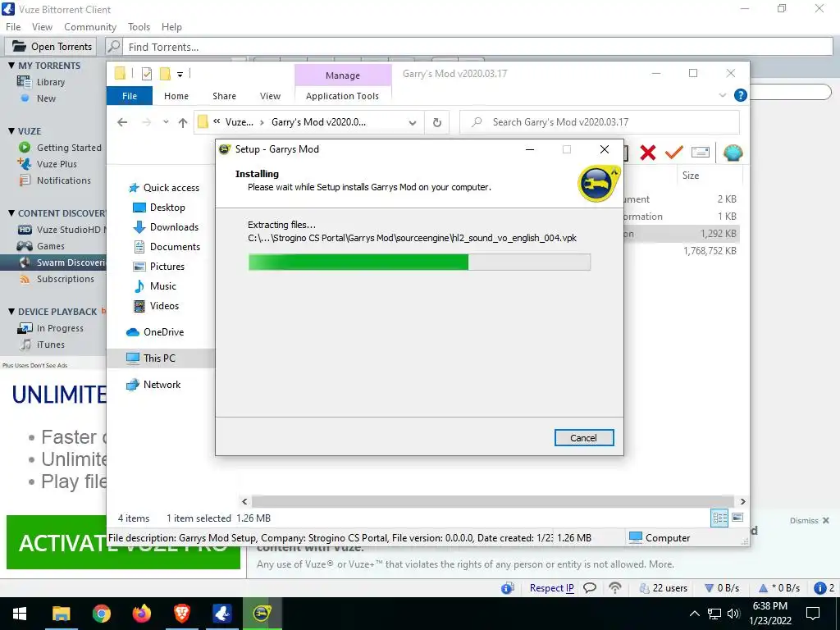Open Application Tools ribbon tab
840x630 pixels.
[x=342, y=96]
